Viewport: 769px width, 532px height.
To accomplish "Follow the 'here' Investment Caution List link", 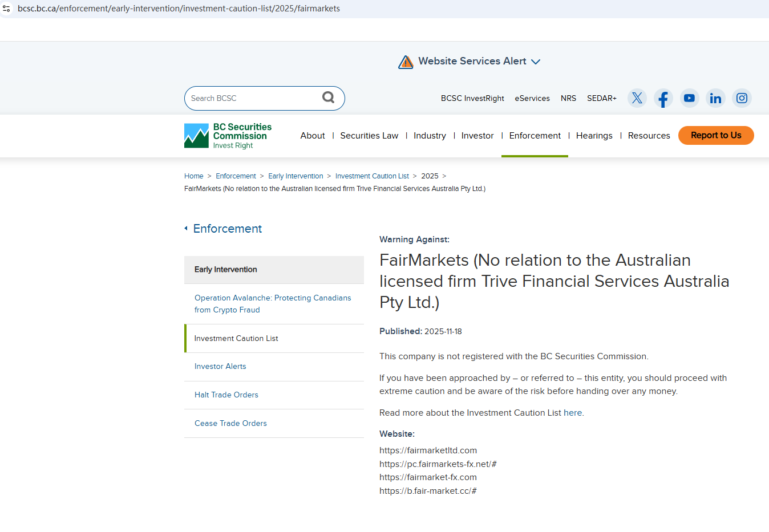I will (x=572, y=413).
